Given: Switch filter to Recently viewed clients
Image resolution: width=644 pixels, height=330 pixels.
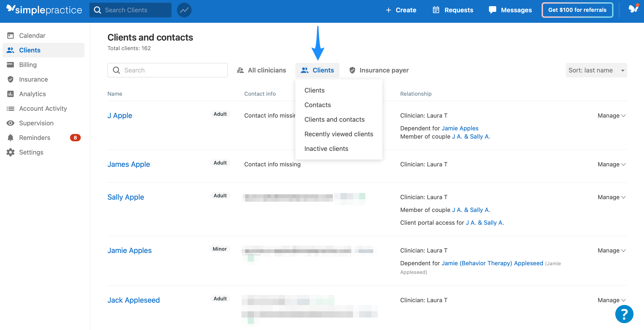Looking at the screenshot, I should click(x=338, y=134).
